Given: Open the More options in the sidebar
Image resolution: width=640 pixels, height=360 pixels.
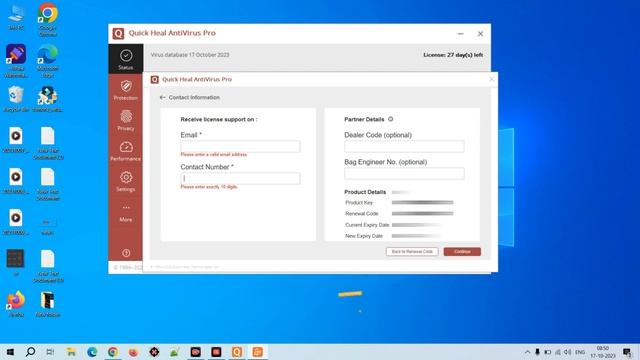Looking at the screenshot, I should pos(126,212).
